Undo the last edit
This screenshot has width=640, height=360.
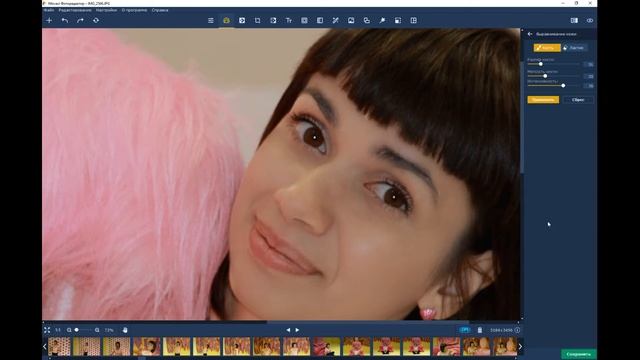[x=64, y=20]
